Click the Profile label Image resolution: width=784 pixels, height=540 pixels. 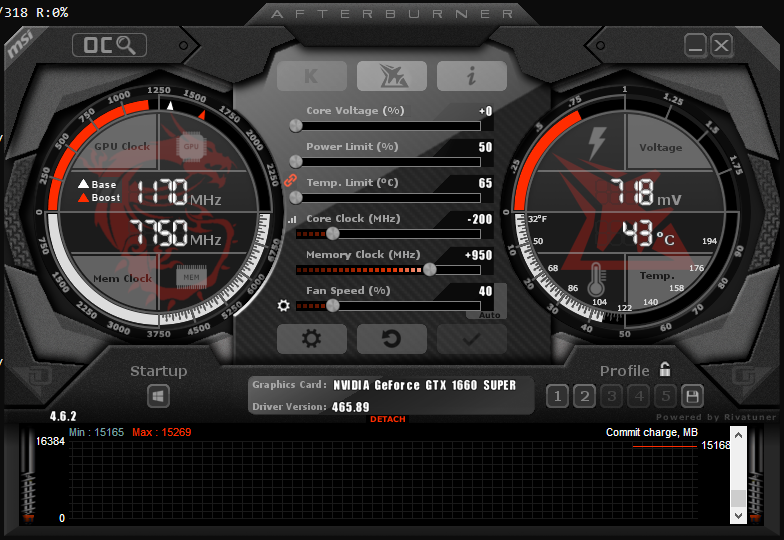pyautogui.click(x=624, y=371)
